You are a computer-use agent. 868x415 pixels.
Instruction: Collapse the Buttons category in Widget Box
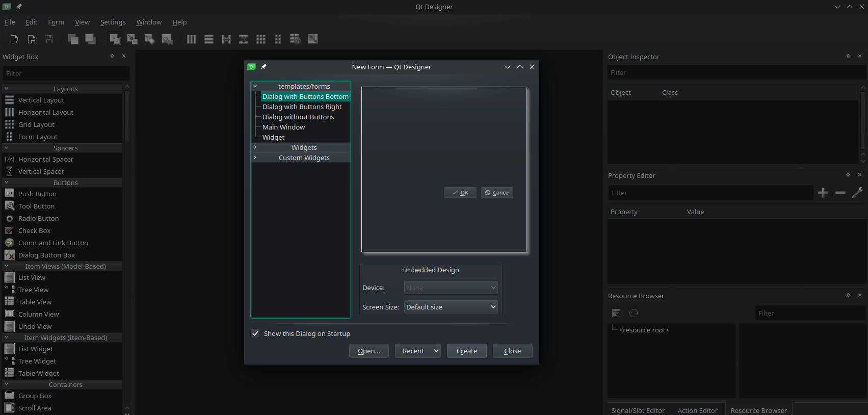point(7,183)
